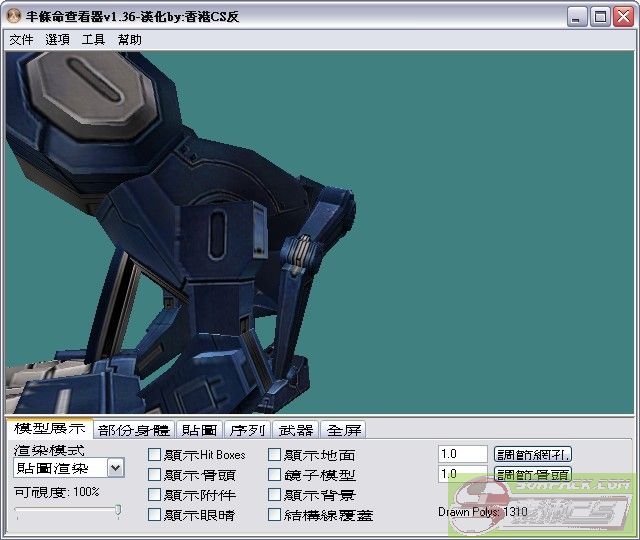Switch to the 全屏 tab
This screenshot has width=640, height=540.
coord(344,430)
